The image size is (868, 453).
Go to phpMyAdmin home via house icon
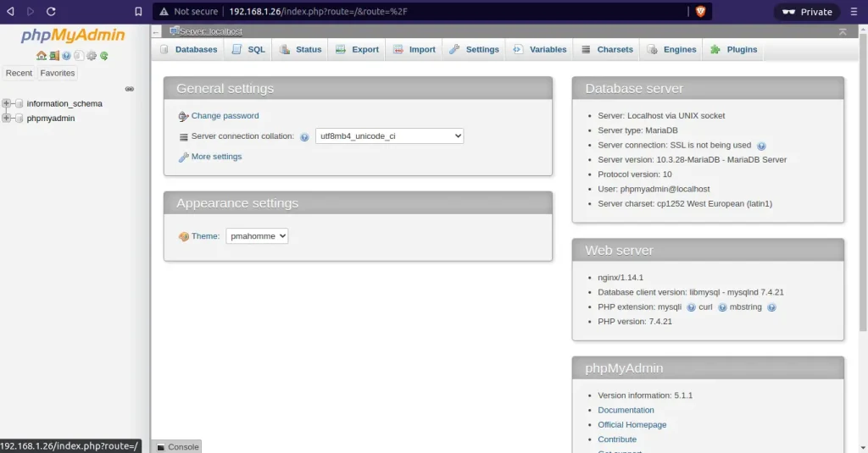(41, 55)
